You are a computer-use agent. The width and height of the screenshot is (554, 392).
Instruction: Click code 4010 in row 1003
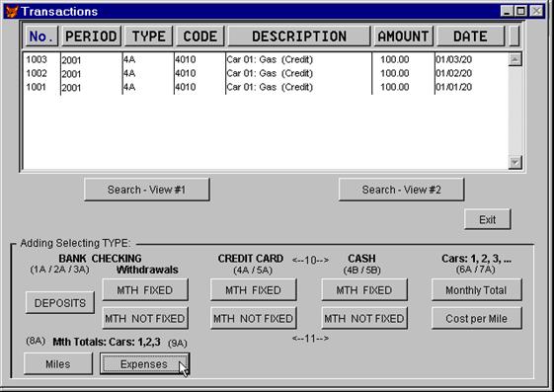point(186,59)
